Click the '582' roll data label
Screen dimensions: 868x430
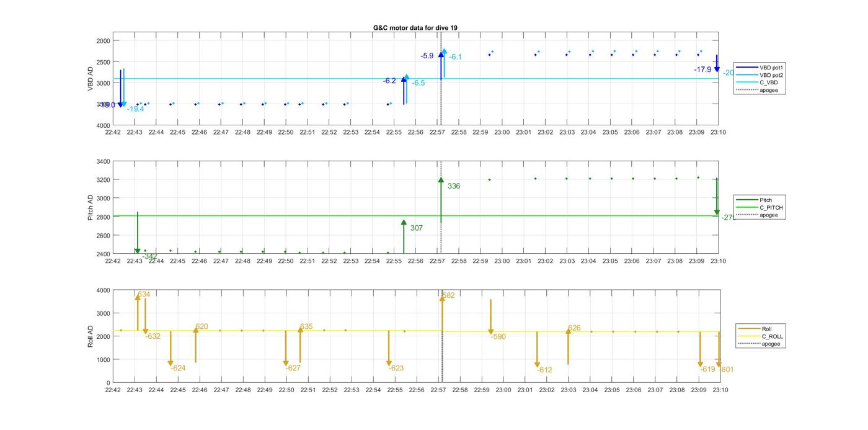click(x=449, y=295)
